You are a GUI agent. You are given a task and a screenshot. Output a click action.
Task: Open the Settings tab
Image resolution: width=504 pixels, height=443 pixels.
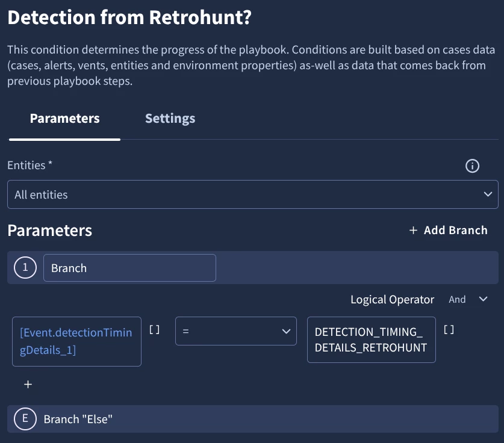[170, 119]
